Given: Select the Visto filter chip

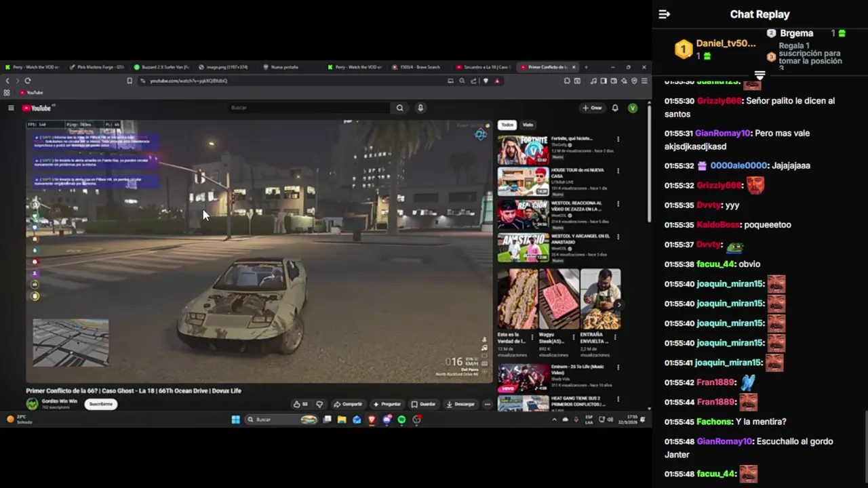Looking at the screenshot, I should click(528, 125).
